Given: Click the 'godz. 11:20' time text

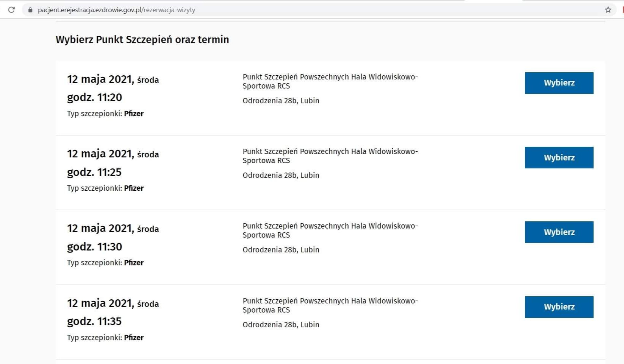Looking at the screenshot, I should (94, 98).
